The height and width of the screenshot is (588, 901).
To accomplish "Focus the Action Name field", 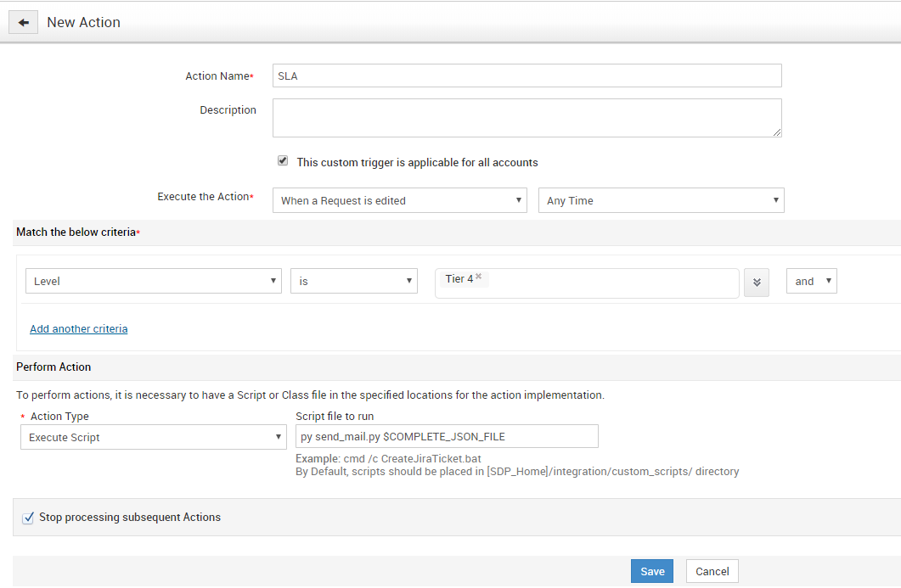I will (x=527, y=76).
